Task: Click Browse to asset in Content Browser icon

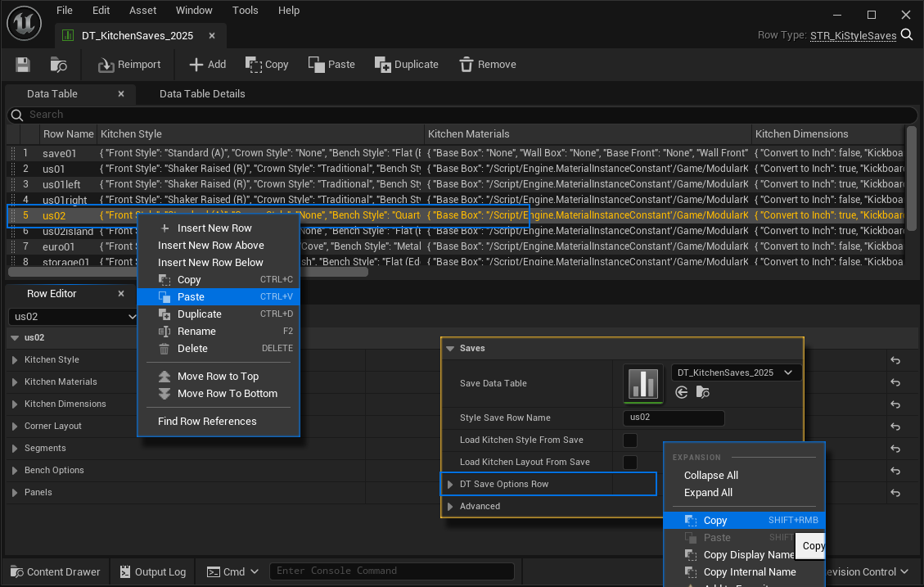Action: point(58,65)
